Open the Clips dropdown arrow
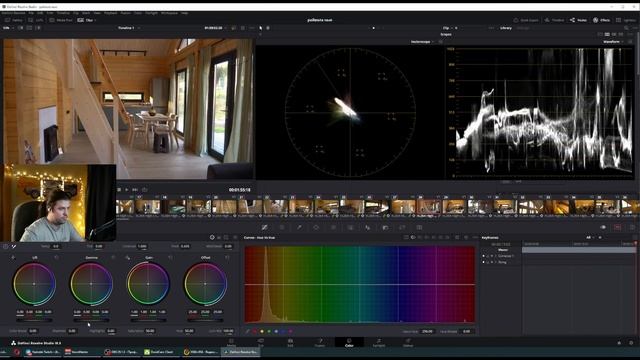The width and height of the screenshot is (640, 360). click(x=95, y=20)
